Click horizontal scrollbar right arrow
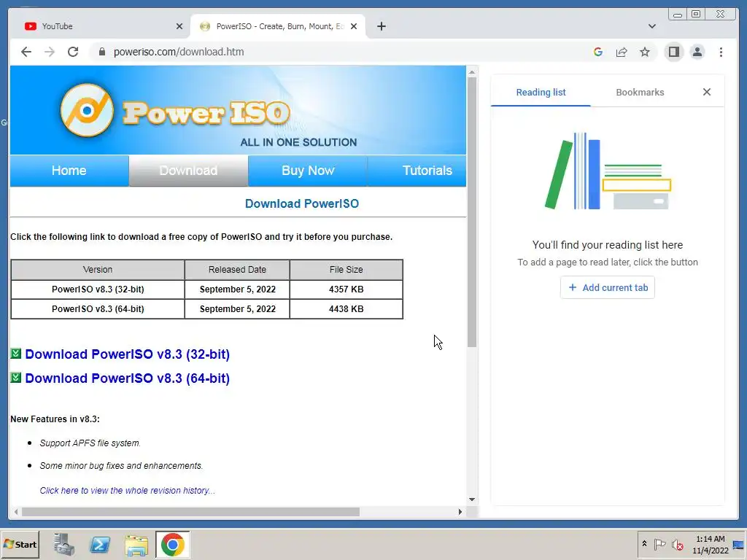 pos(460,512)
